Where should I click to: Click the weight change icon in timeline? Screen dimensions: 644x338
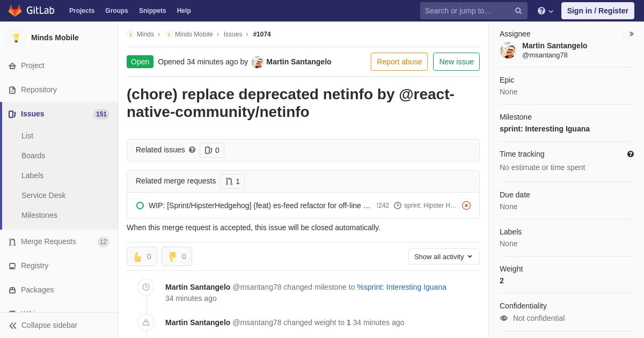point(146,322)
